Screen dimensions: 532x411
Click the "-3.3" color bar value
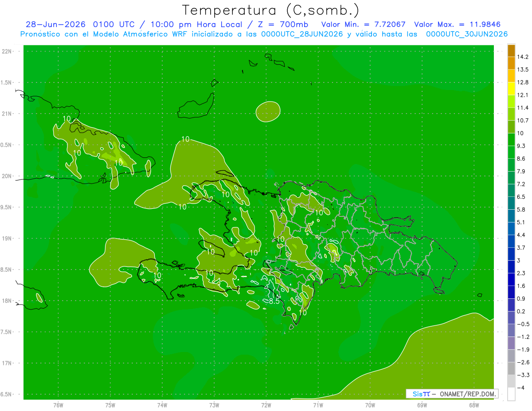pos(524,376)
